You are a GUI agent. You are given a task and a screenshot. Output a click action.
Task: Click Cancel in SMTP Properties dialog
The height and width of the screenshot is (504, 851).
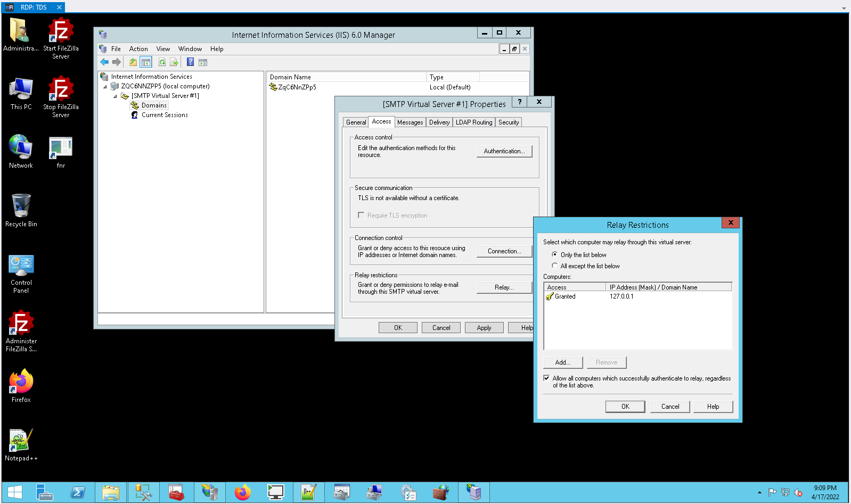(441, 328)
